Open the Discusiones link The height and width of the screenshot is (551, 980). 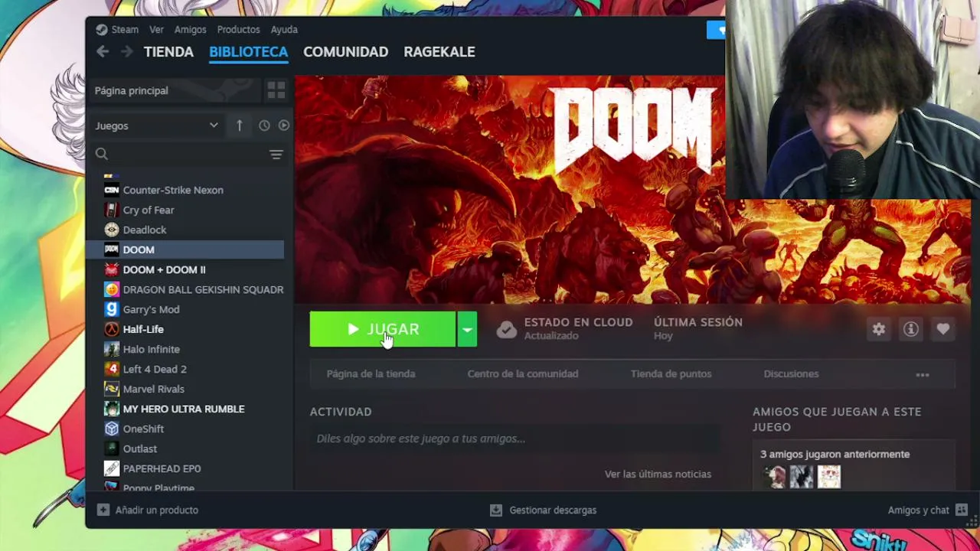792,374
